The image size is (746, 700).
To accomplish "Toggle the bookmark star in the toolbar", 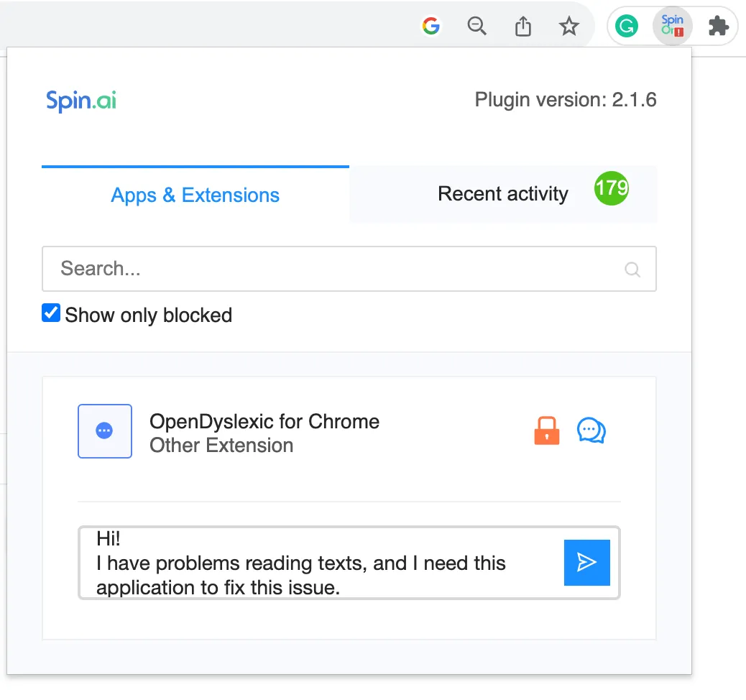I will point(568,26).
